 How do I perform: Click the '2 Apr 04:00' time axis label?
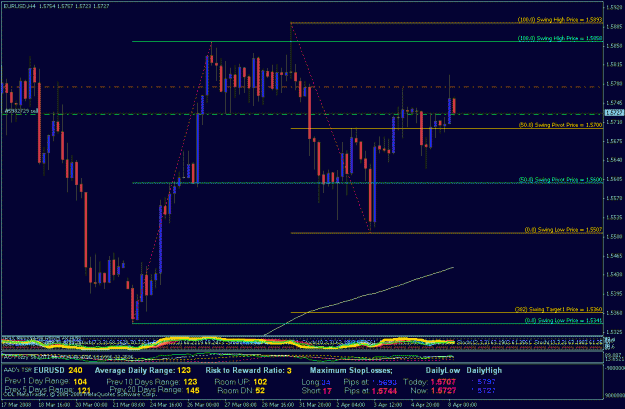[352, 404]
